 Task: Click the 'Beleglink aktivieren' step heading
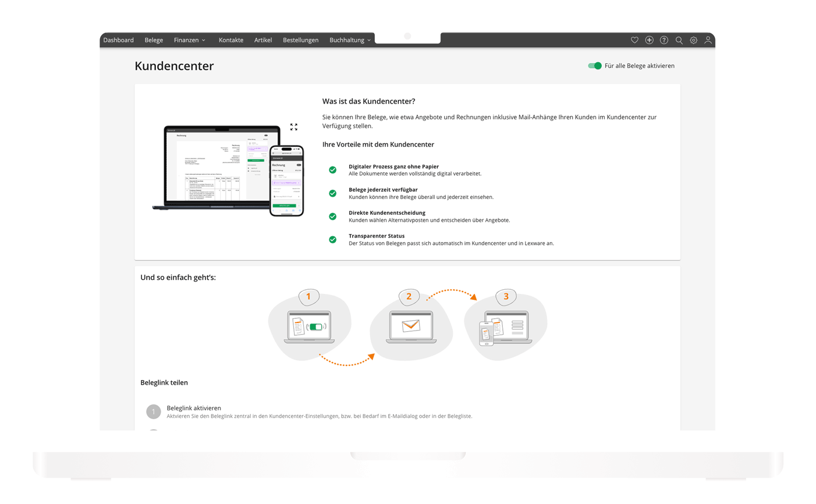[194, 408]
